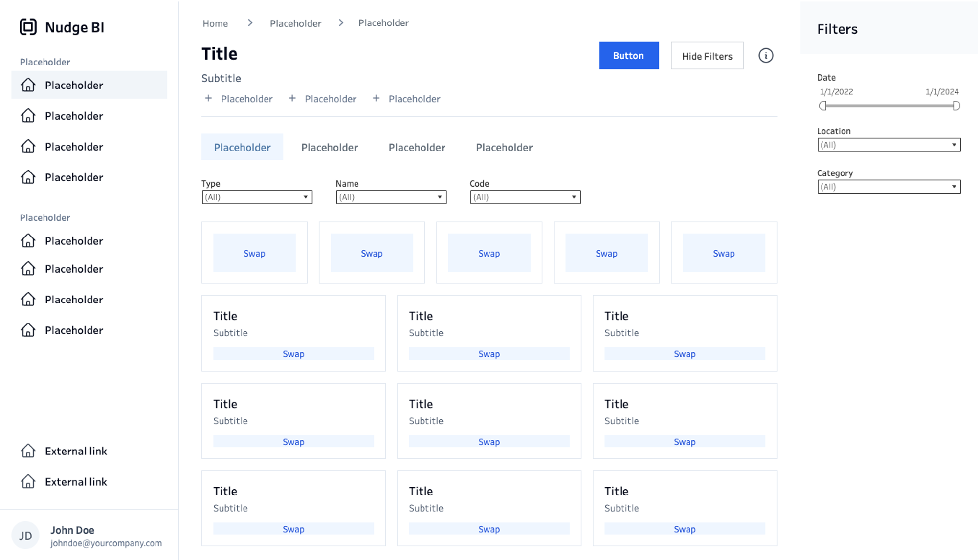Toggle the Hide Filters button
The height and width of the screenshot is (560, 978).
point(707,56)
